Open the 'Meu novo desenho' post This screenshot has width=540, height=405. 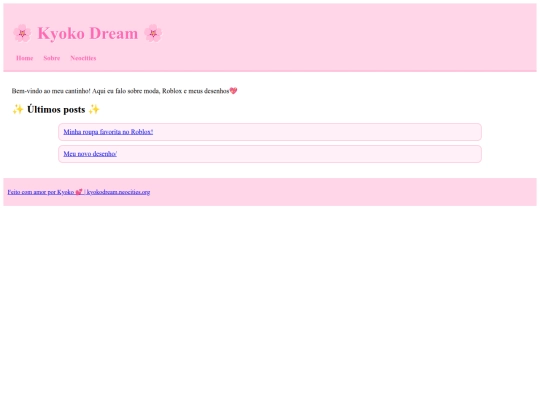point(90,154)
